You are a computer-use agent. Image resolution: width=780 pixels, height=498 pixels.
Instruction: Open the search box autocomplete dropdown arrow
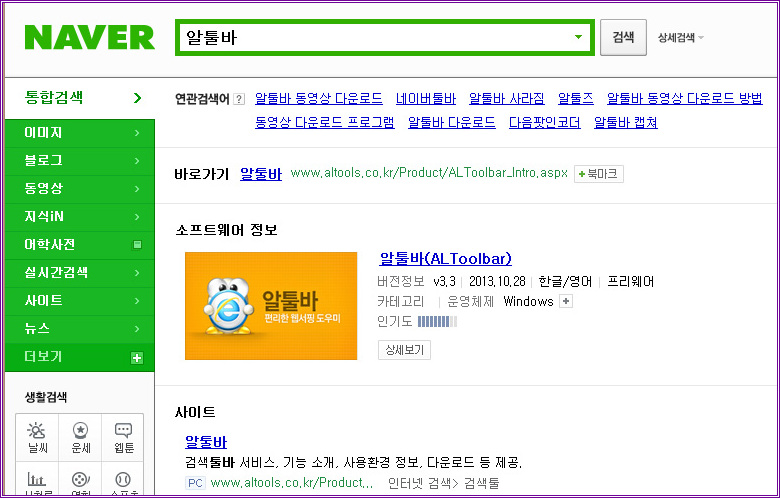coord(578,37)
